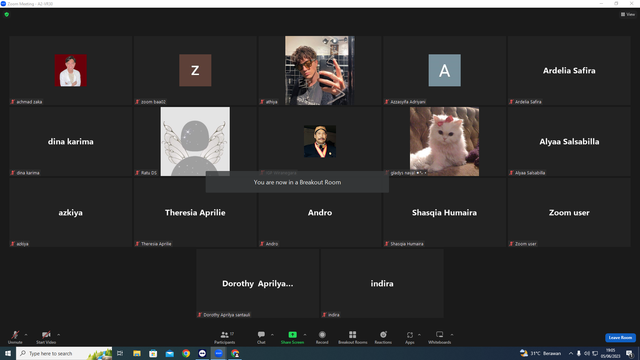Open audio options arrow beside Unmute
Viewport: 640px width, 360px height.
pyautogui.click(x=26, y=335)
